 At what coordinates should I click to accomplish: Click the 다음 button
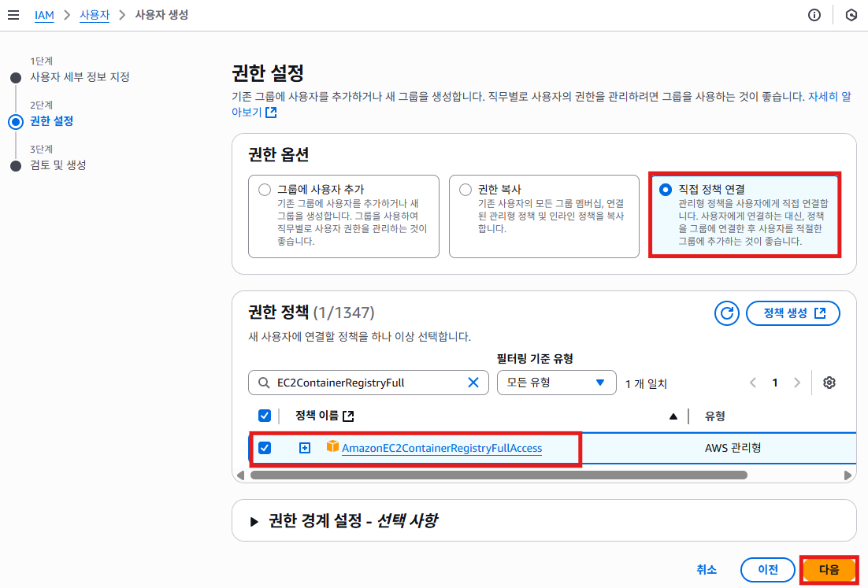tap(829, 570)
